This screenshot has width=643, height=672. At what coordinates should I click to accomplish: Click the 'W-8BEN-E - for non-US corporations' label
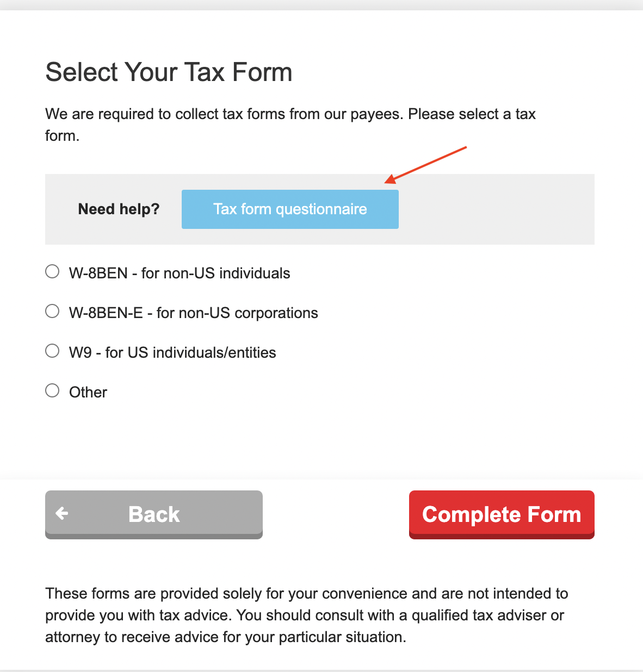pos(194,313)
